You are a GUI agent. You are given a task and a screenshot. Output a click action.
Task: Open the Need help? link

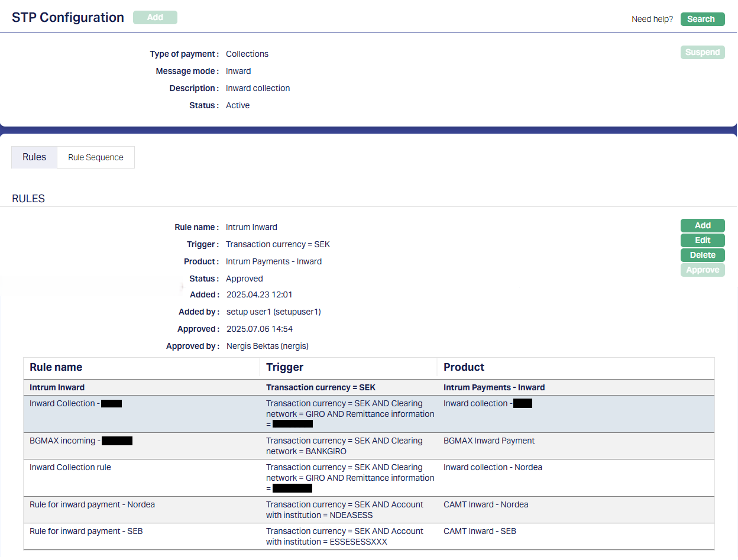pos(652,19)
